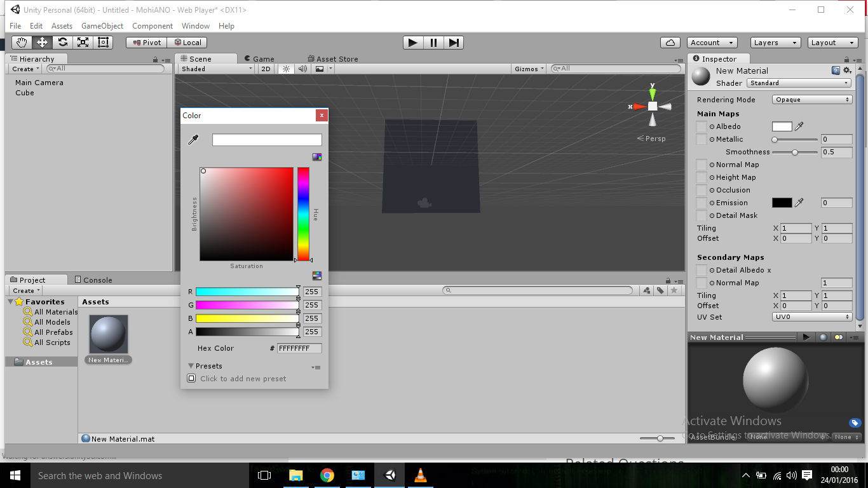Click the Albedo color swatch
This screenshot has width=868, height=488.
click(782, 126)
